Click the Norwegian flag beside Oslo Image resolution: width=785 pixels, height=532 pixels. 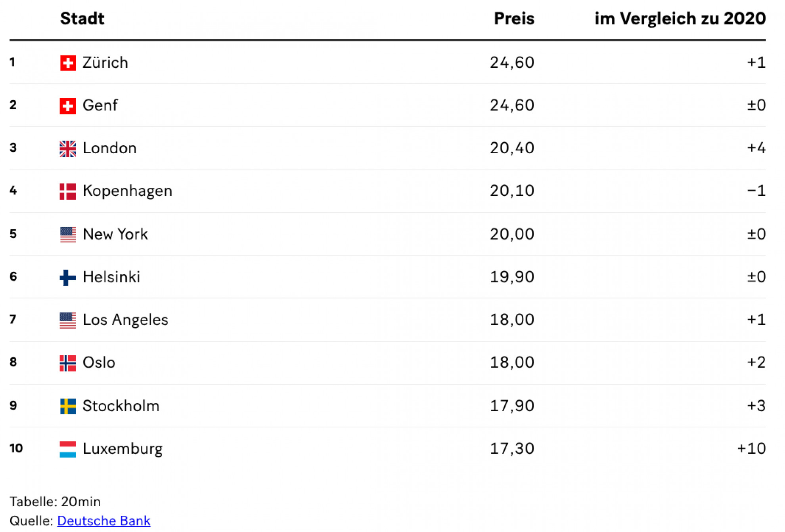pos(68,363)
